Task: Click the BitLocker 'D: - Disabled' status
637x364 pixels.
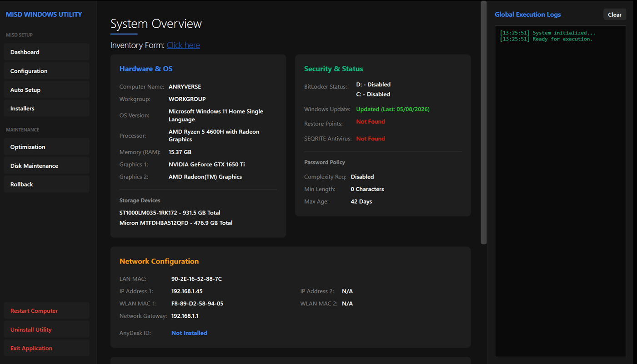Action: 373,85
